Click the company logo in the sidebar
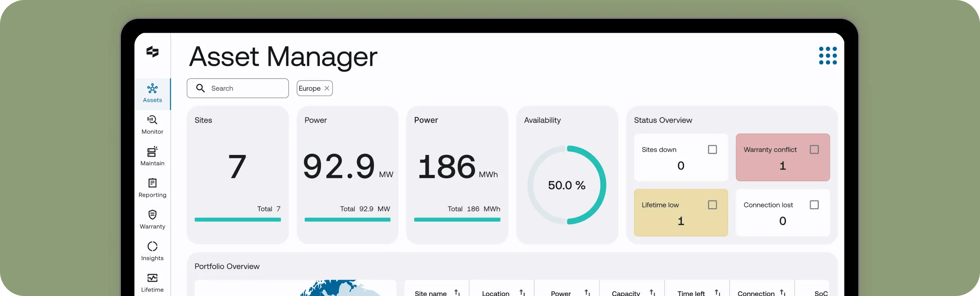The height and width of the screenshot is (296, 980). coord(152,52)
